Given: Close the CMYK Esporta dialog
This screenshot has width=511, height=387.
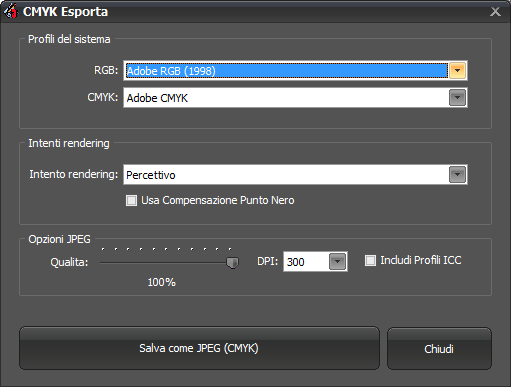Looking at the screenshot, I should pyautogui.click(x=495, y=12).
